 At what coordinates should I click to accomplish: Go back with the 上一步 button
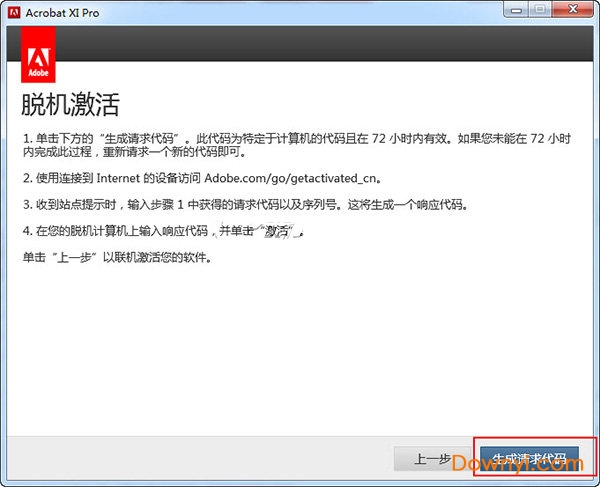(432, 460)
